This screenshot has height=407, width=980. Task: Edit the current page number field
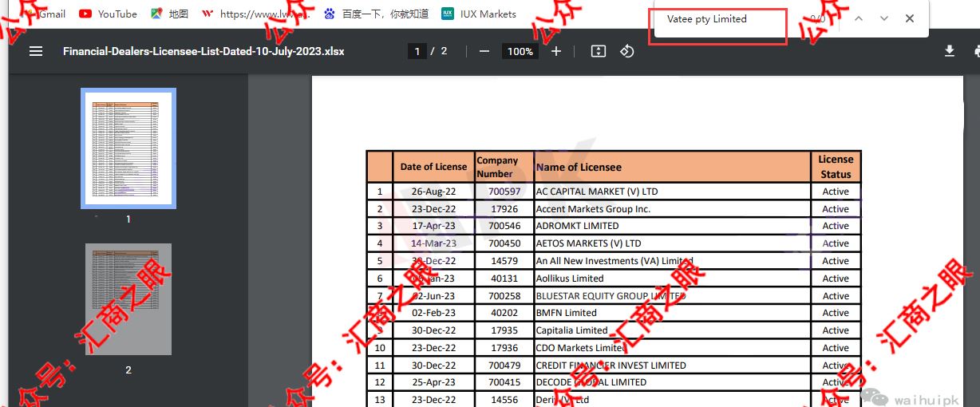(416, 51)
